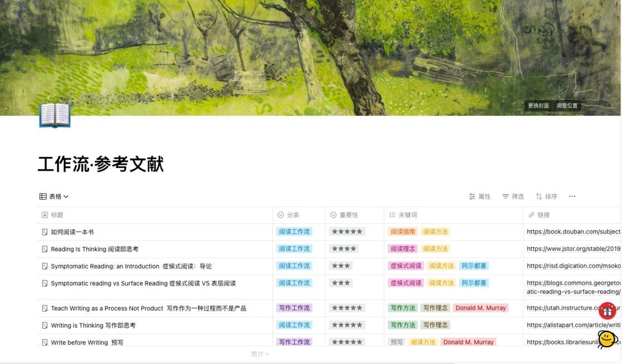Open 属性 properties settings
Screen dimensions: 622x364
tap(480, 196)
